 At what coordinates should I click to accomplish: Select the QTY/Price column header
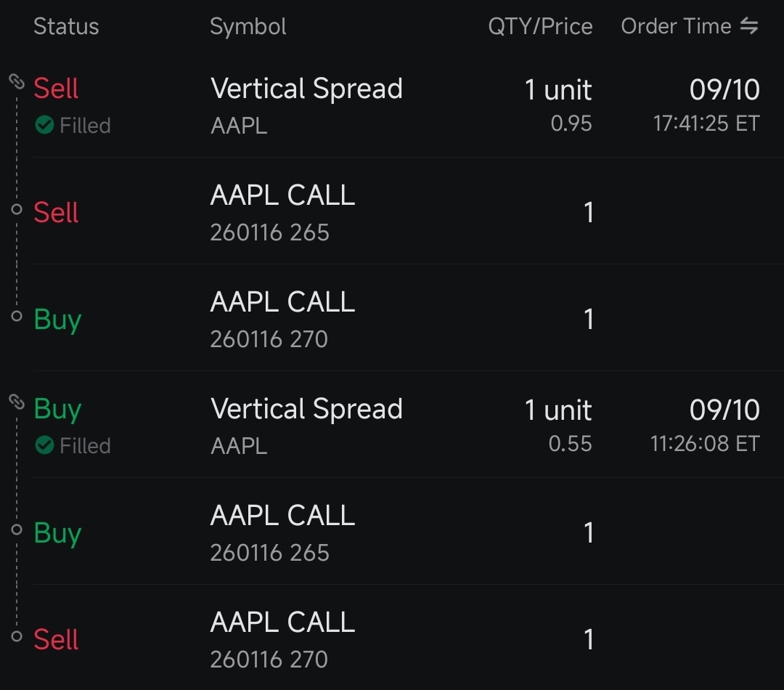(541, 26)
